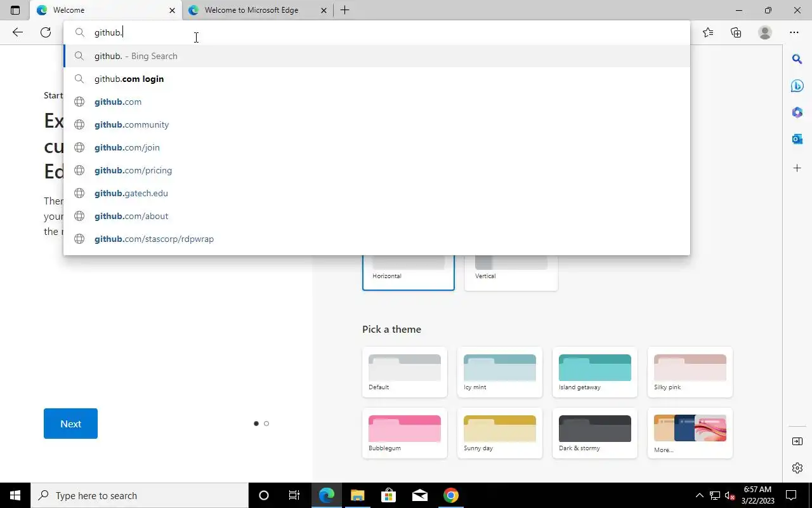The image size is (812, 508).
Task: Select the Vertical tab layout option
Action: pos(511,272)
